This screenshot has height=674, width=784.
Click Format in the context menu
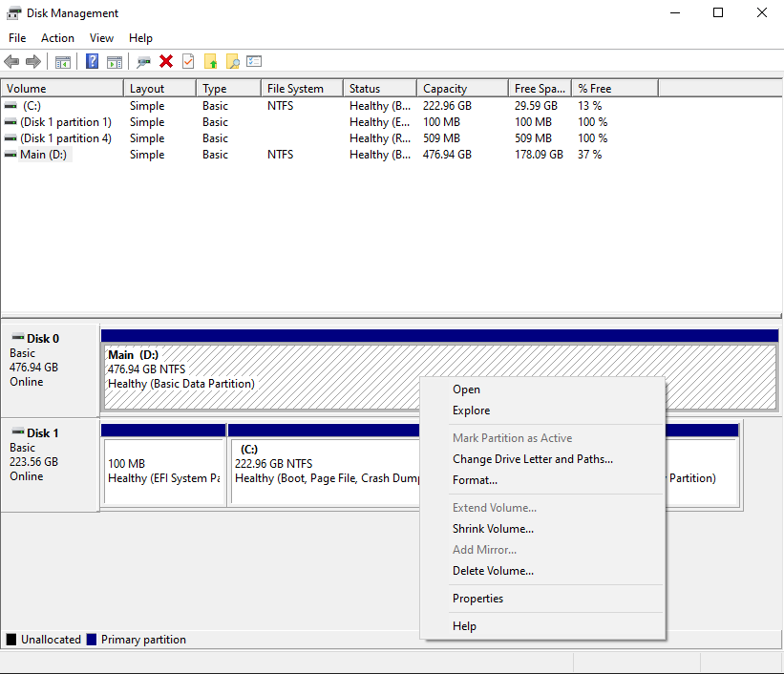[475, 480]
